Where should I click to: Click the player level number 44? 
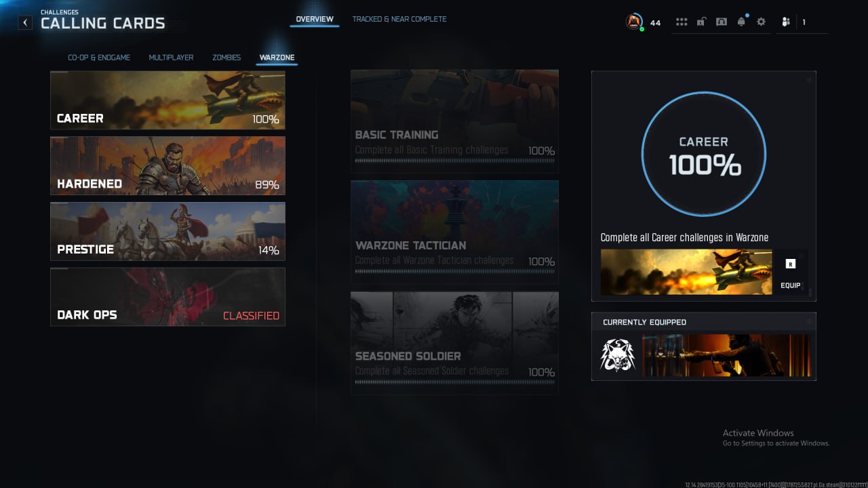[x=655, y=23]
